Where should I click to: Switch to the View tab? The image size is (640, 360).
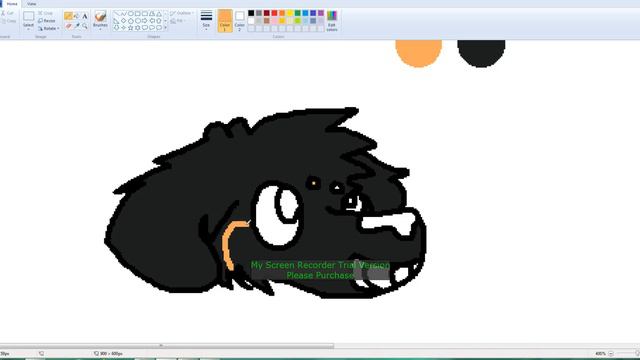tap(32, 4)
